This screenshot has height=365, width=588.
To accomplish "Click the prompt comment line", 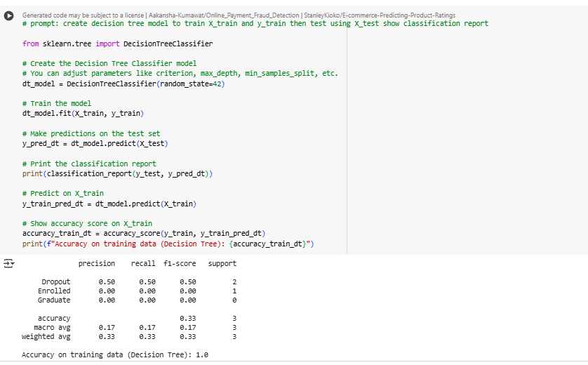I will 255,24.
